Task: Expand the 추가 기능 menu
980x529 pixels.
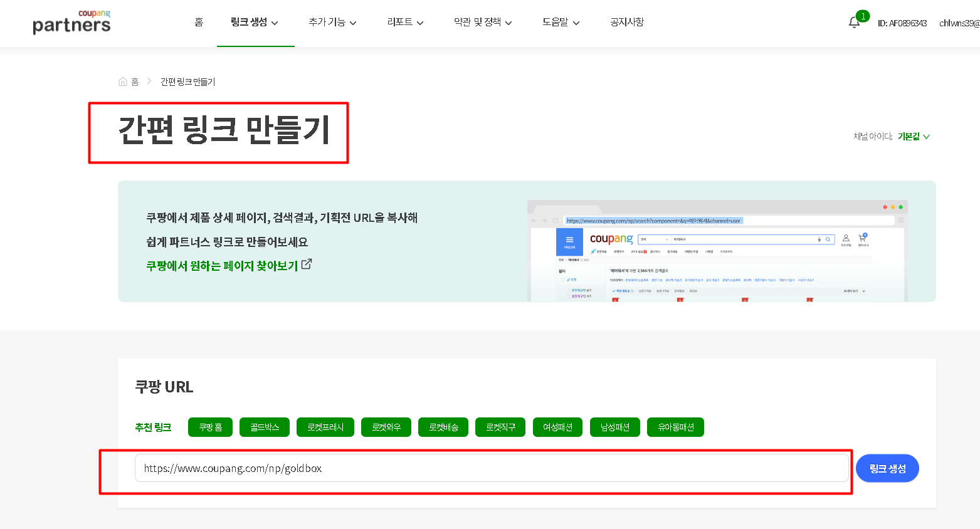Action: (332, 22)
